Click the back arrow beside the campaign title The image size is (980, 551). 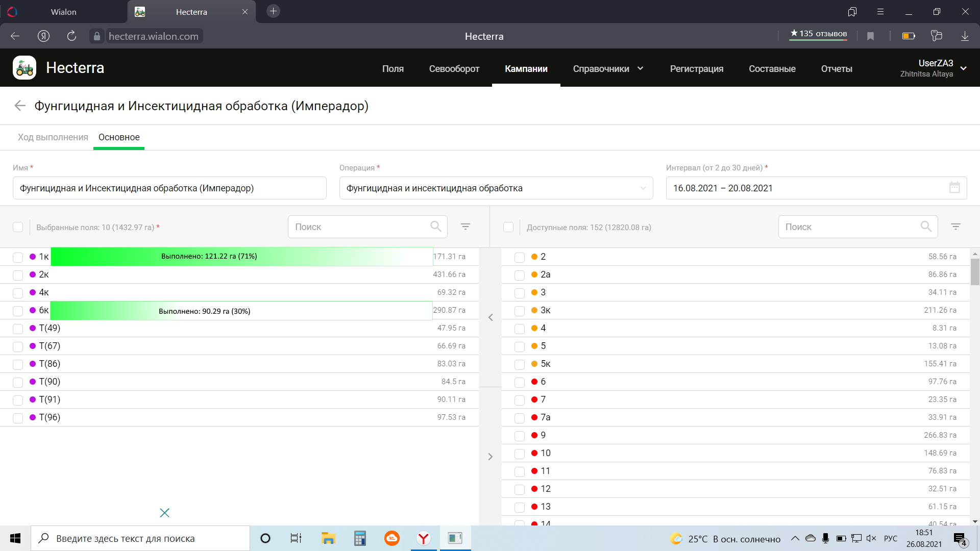click(20, 106)
